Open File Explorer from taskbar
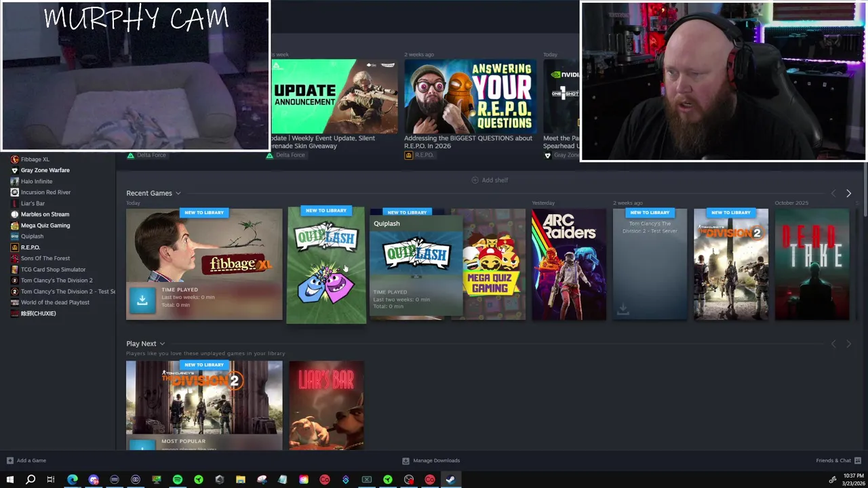Image resolution: width=868 pixels, height=488 pixels. click(x=240, y=480)
